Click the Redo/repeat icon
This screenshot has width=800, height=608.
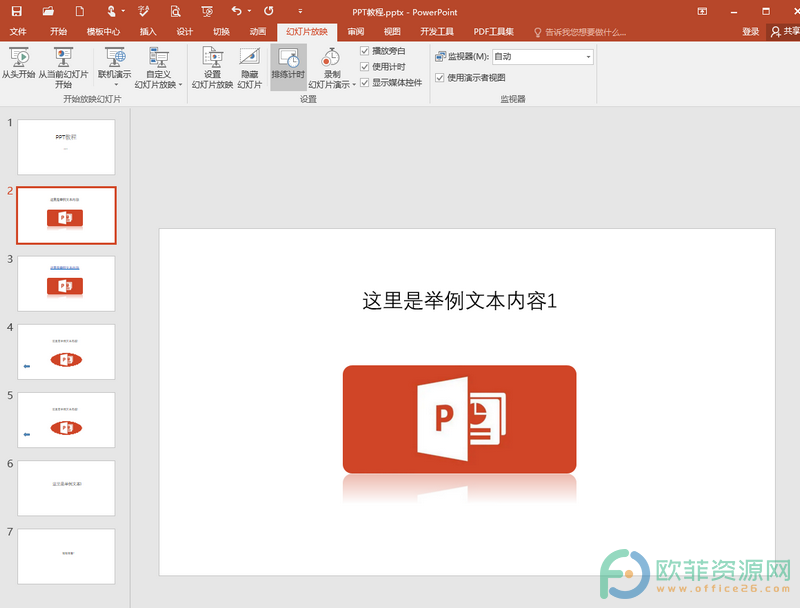[x=268, y=11]
